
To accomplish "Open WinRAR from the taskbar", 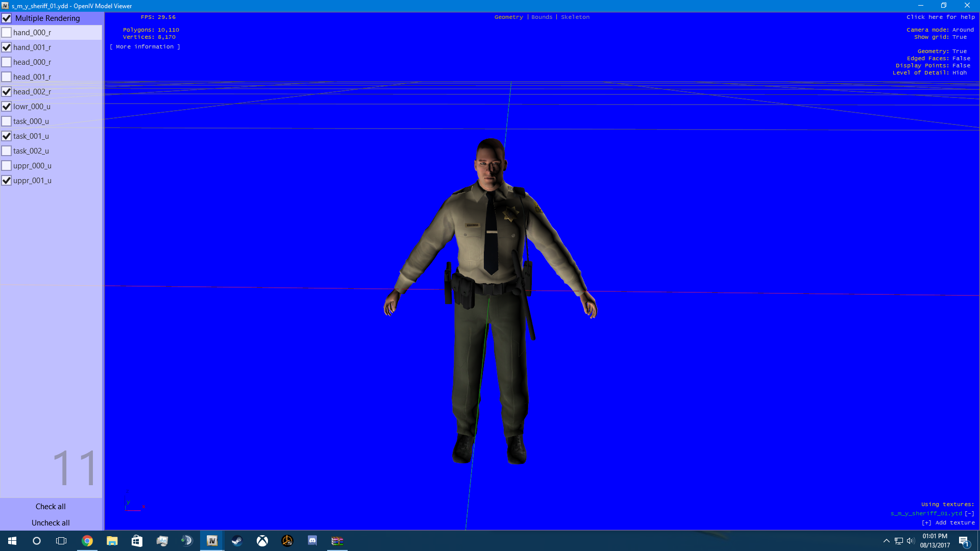I will (337, 541).
